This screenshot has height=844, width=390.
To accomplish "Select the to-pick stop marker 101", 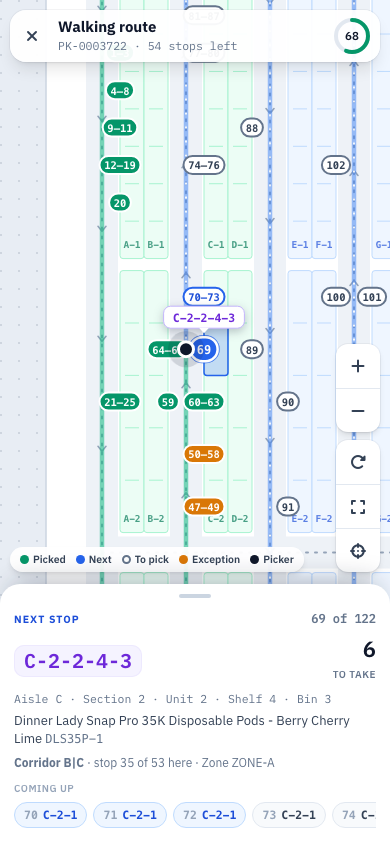I will (372, 297).
